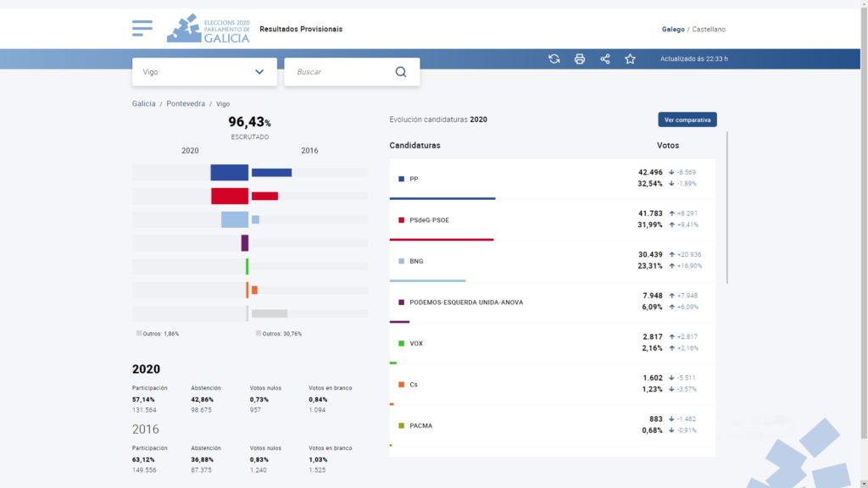This screenshot has width=868, height=488.
Task: Click the print icon
Action: (x=580, y=59)
